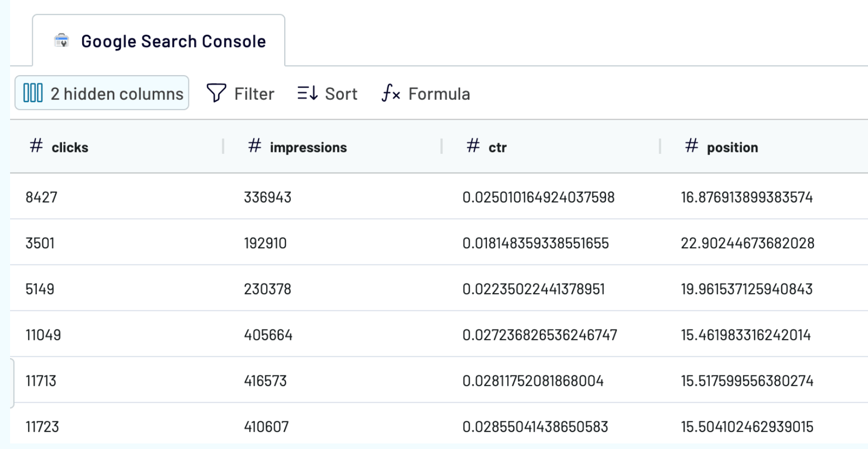Screen dimensions: 868x449
Task: Select the impressions cell showing 192910
Action: click(265, 243)
